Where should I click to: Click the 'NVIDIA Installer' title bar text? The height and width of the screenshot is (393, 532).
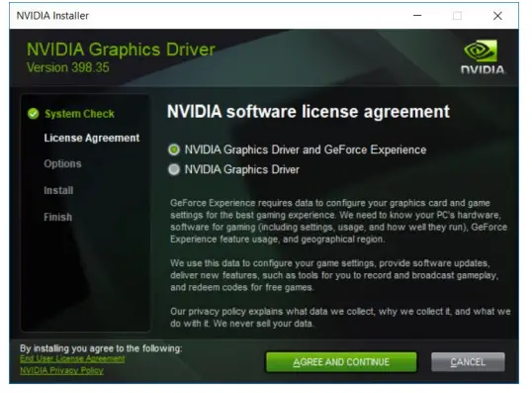coord(52,16)
